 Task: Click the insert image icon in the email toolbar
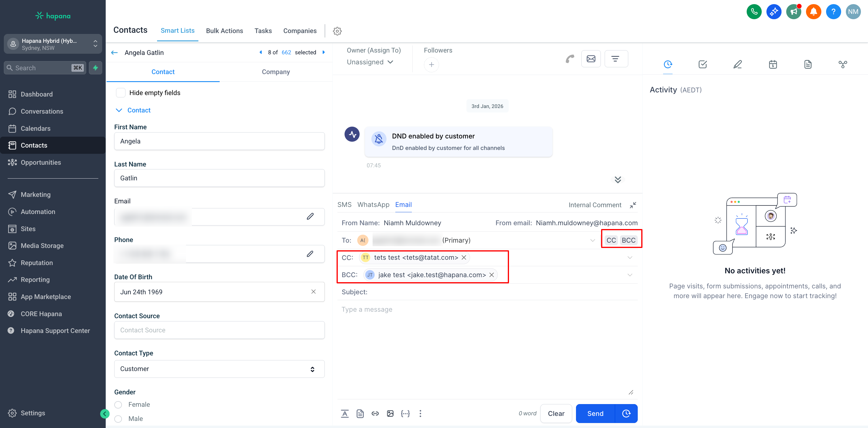(390, 414)
